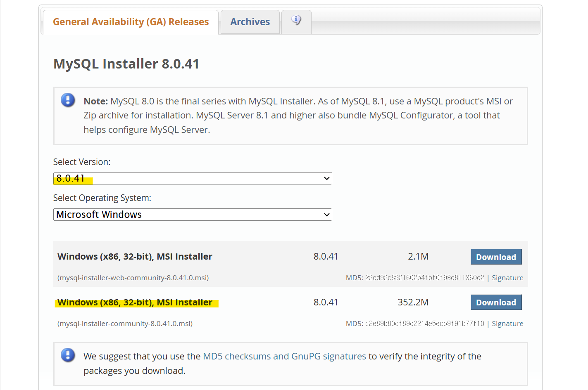The image size is (588, 390).
Task: Switch to the Archives tab
Action: point(250,22)
